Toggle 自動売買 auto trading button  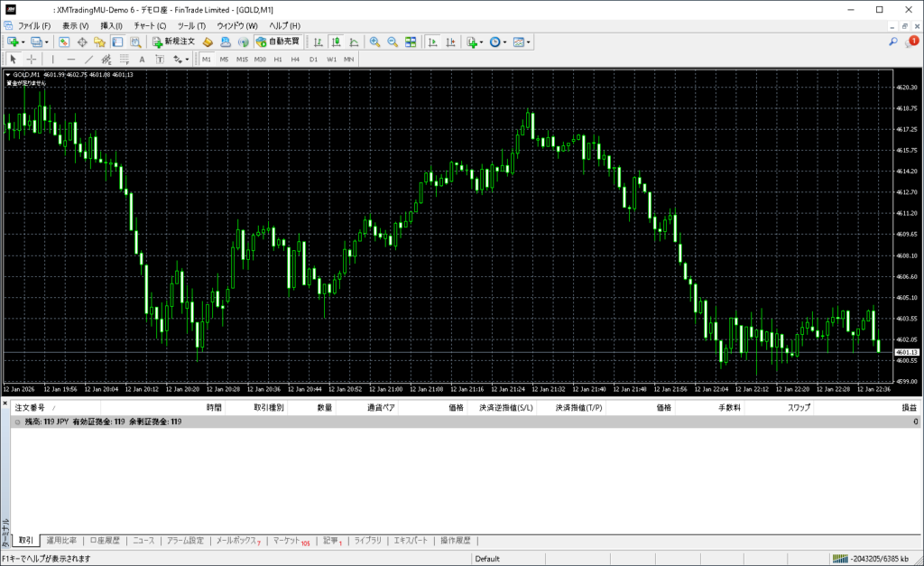278,42
